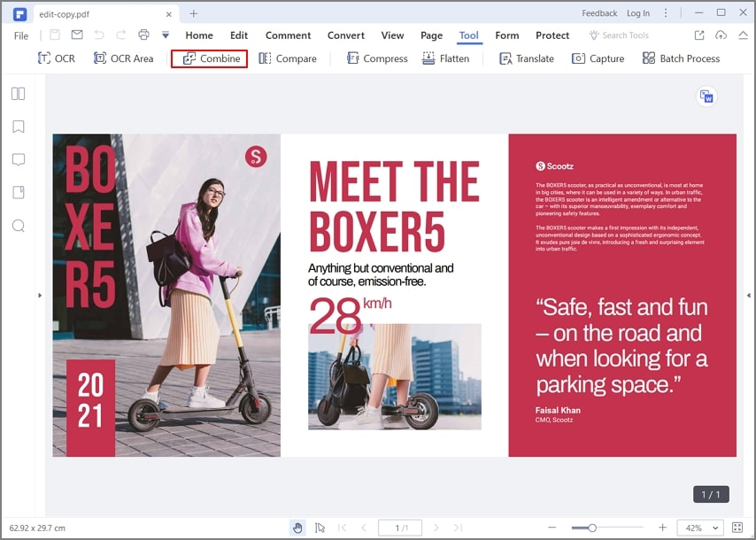Open Batch Process
Screen dimensions: 756x540
click(x=681, y=58)
